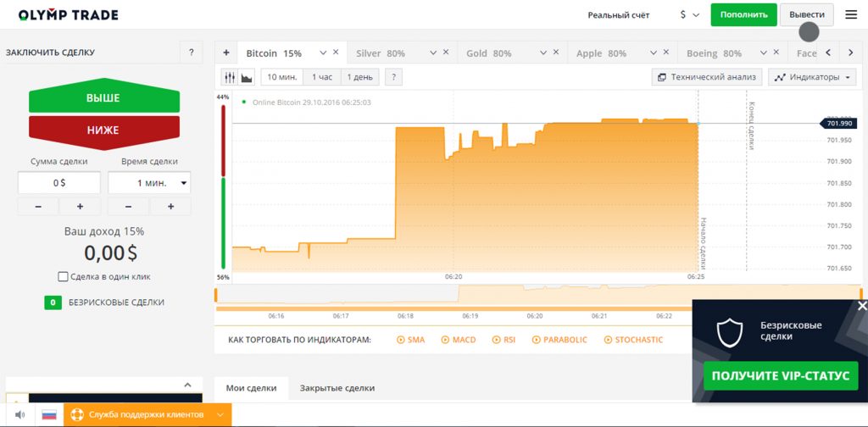Play the RSI indicator tutorial
The width and height of the screenshot is (868, 427).
coord(504,340)
